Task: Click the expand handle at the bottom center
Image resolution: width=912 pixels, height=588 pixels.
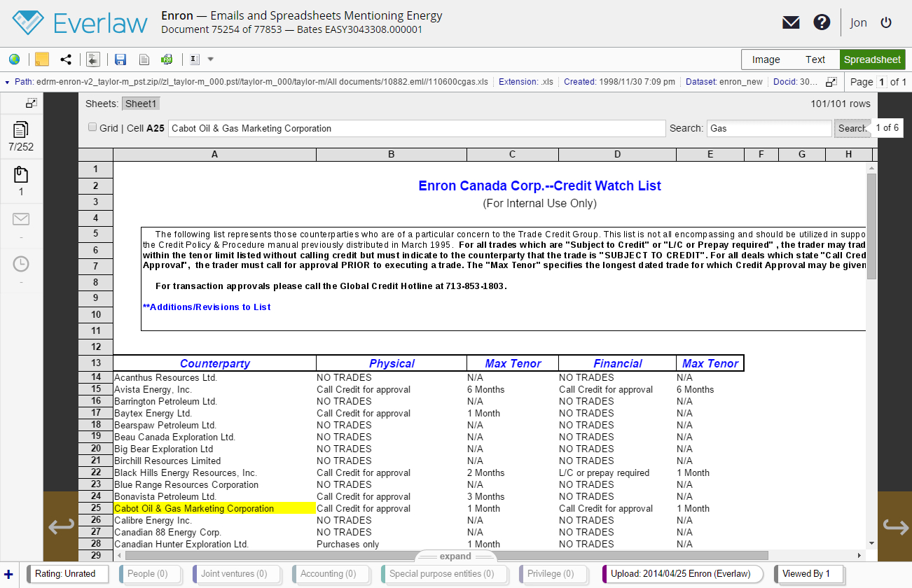Action: coord(455,556)
